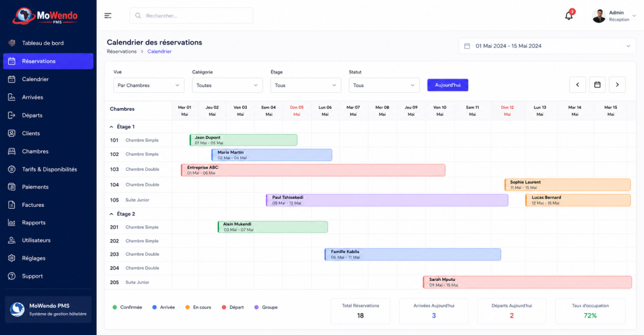Follow the Réservations breadcrumb link
644x335 pixels.
click(122, 52)
